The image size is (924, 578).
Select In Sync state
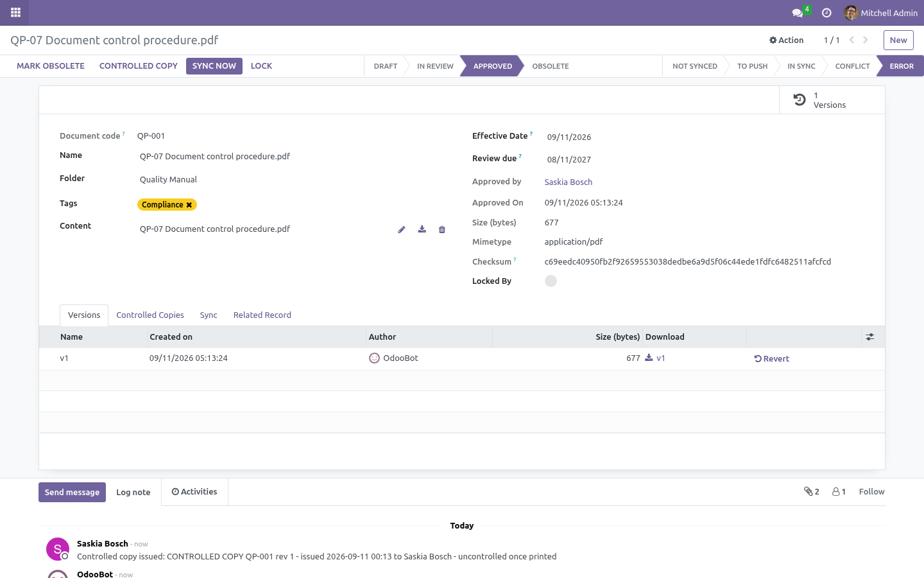[801, 66]
